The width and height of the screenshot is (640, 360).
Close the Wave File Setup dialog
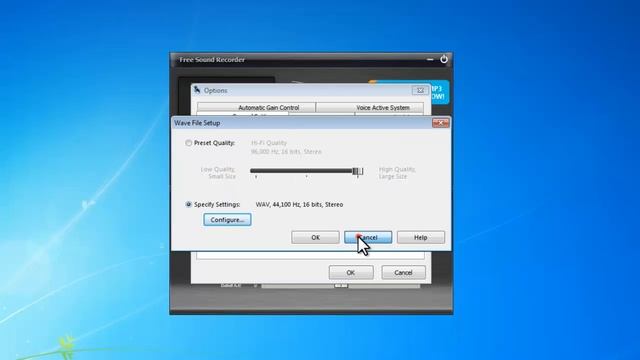pyautogui.click(x=440, y=122)
